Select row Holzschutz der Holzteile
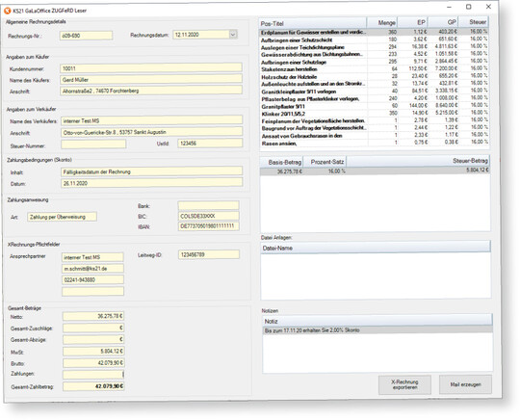 tap(374, 76)
